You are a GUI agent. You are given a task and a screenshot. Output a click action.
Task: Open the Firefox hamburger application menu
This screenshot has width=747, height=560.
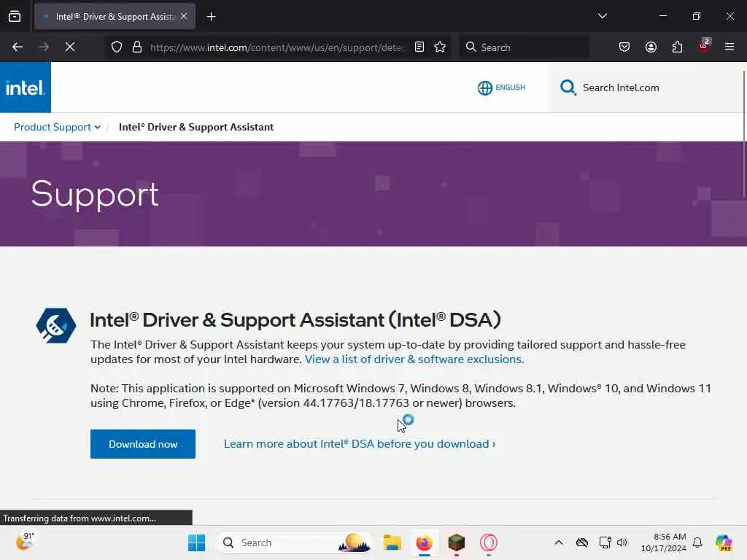click(729, 47)
